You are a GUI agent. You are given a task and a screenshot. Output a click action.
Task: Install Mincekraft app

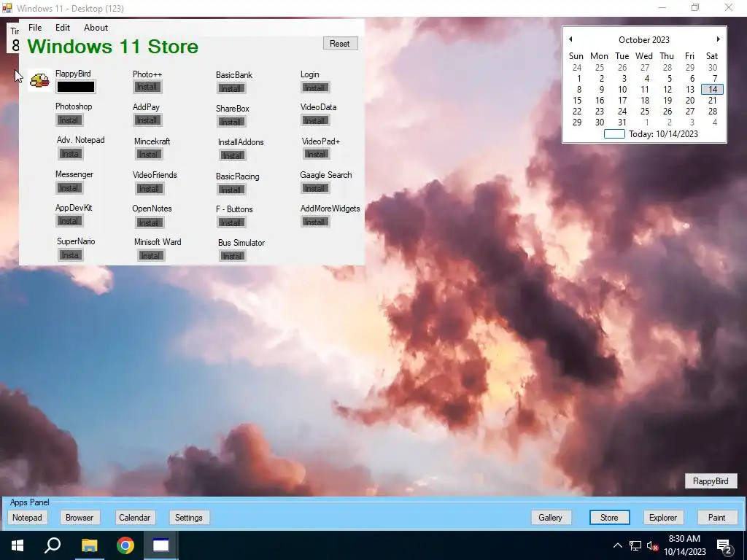pyautogui.click(x=149, y=155)
